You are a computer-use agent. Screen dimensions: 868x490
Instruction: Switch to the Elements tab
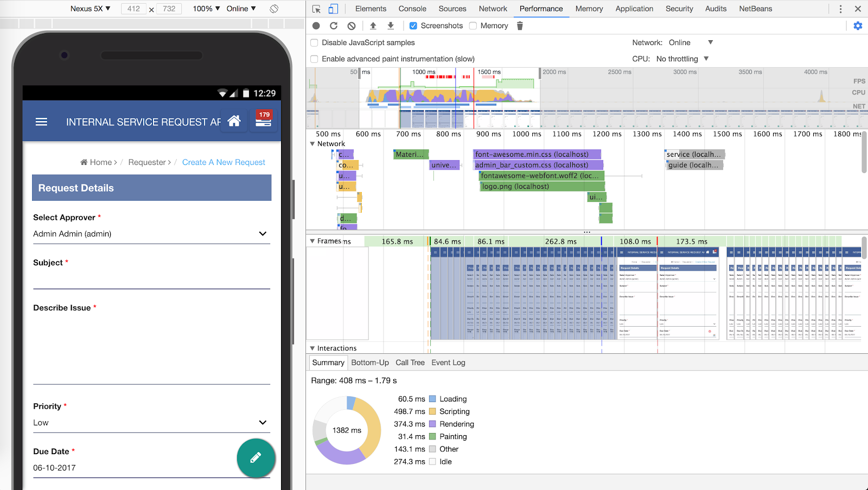point(371,9)
